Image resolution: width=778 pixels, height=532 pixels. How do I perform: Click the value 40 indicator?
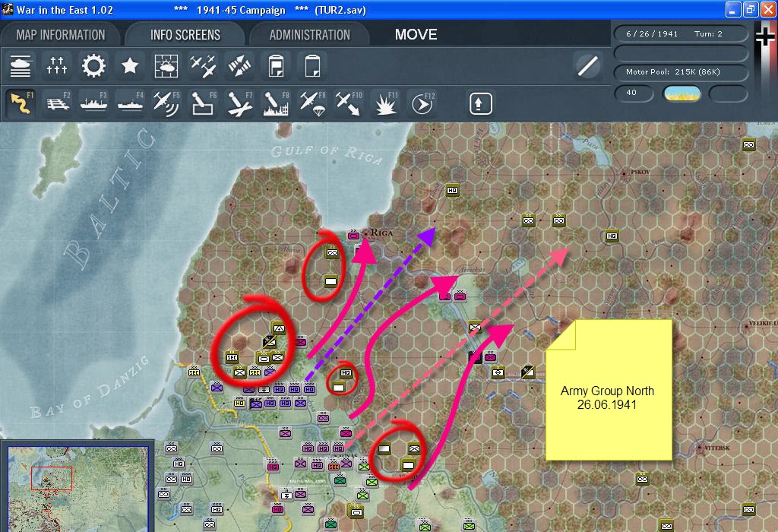(634, 93)
